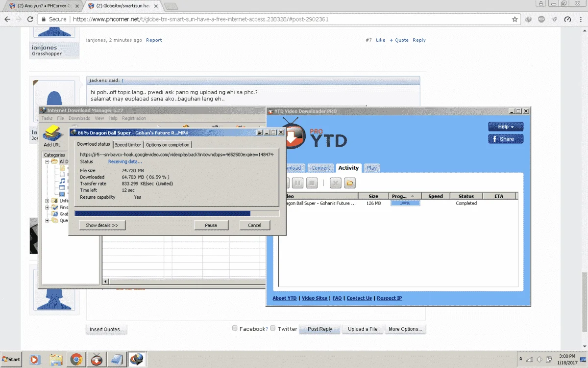
Task: Pause the Dragon Ball Super download
Action: click(x=211, y=225)
